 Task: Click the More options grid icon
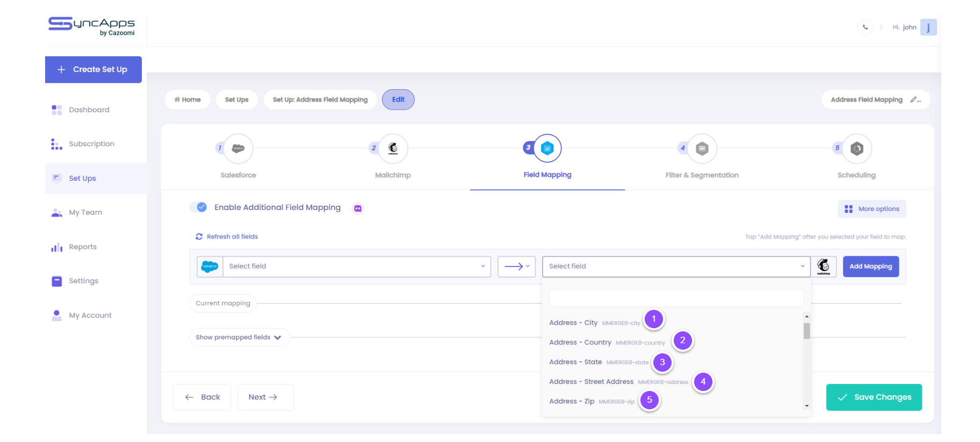[x=848, y=209]
